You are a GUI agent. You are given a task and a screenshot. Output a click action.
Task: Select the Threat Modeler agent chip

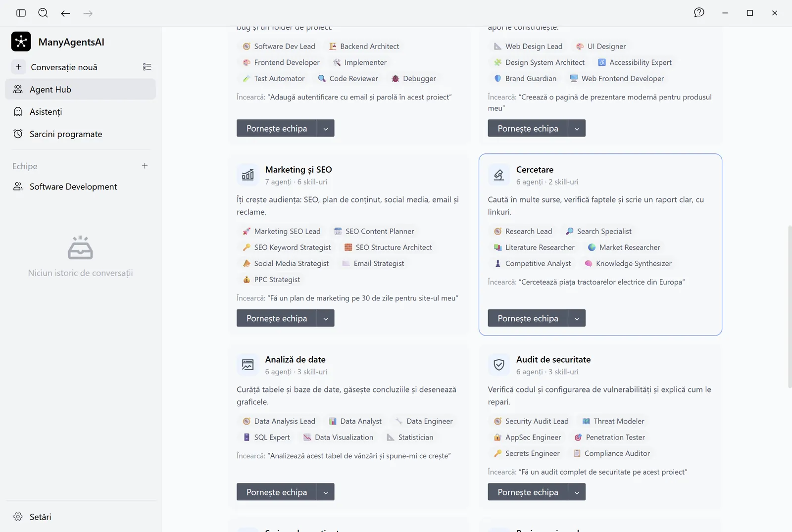(613, 421)
